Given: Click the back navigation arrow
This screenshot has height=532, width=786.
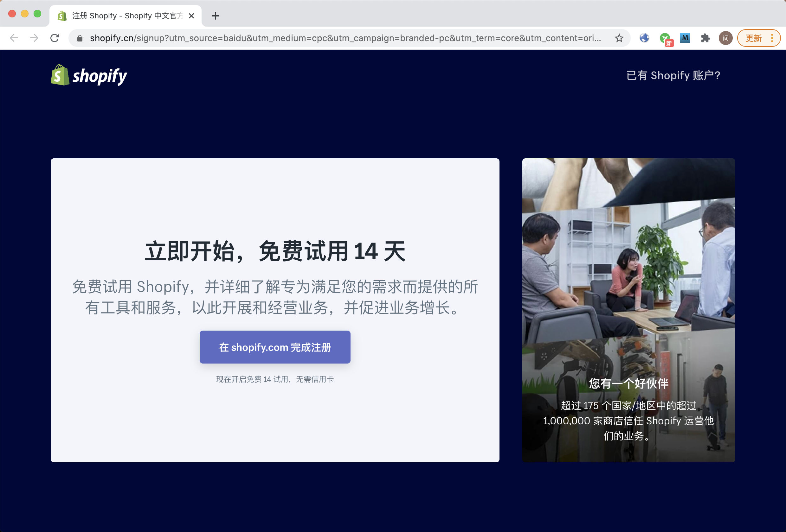Looking at the screenshot, I should [14, 38].
